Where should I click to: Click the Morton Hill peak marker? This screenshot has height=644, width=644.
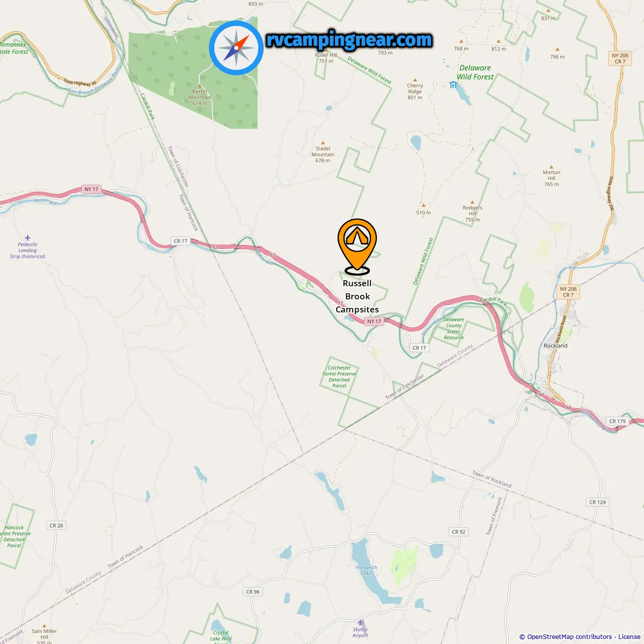point(551,167)
